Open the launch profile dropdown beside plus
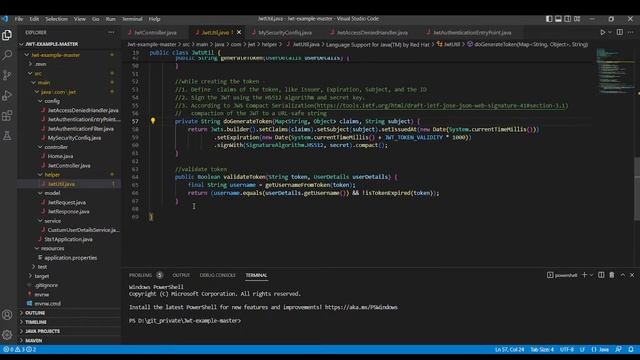The height and width of the screenshot is (360, 640). pyautogui.click(x=591, y=275)
